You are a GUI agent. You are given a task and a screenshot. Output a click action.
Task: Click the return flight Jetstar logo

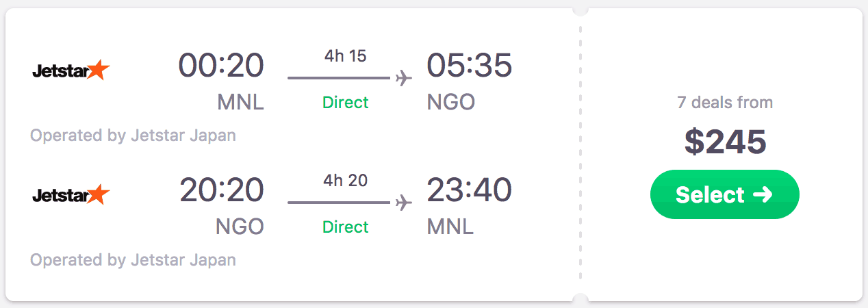click(71, 195)
